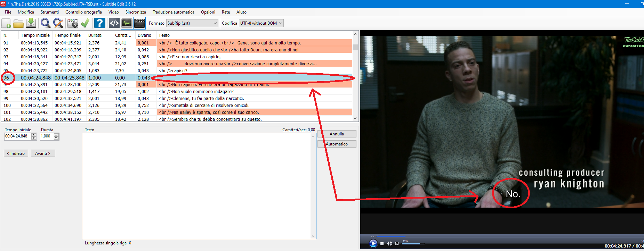Open the Video menu
The width and height of the screenshot is (644, 251).
(x=113, y=12)
